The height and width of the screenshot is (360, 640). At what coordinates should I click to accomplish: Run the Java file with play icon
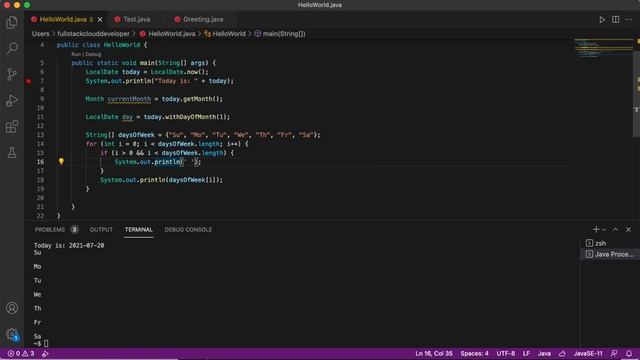coord(602,20)
